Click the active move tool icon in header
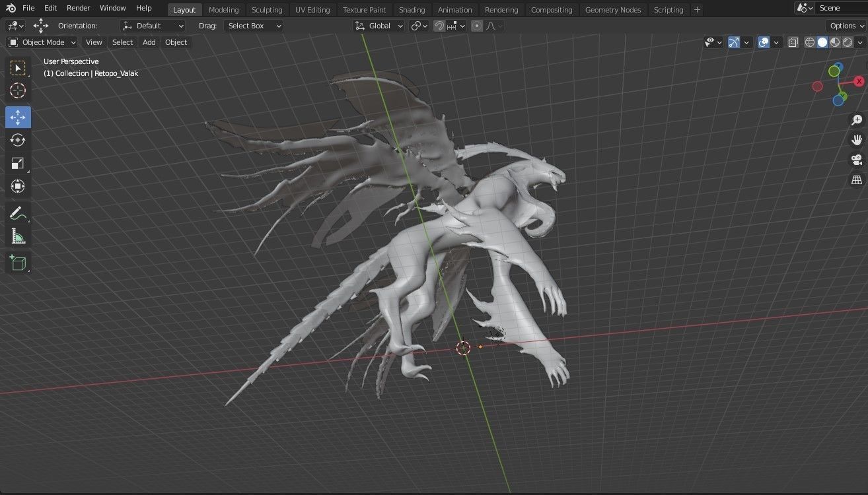The height and width of the screenshot is (495, 868). [41, 26]
